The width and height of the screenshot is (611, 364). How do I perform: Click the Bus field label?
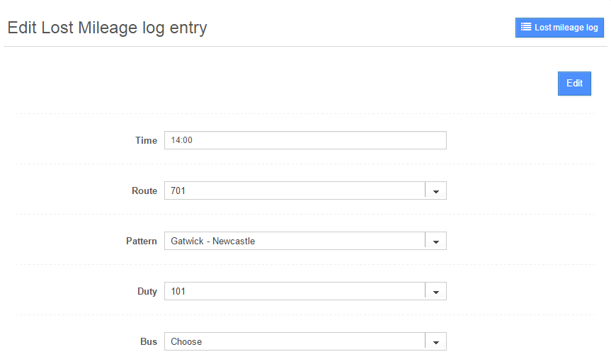tap(149, 342)
